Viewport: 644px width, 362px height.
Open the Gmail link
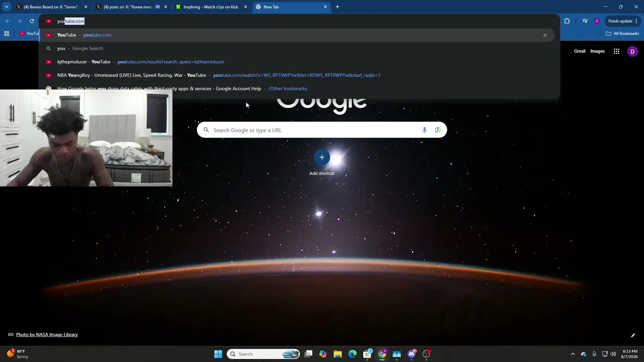tap(580, 51)
